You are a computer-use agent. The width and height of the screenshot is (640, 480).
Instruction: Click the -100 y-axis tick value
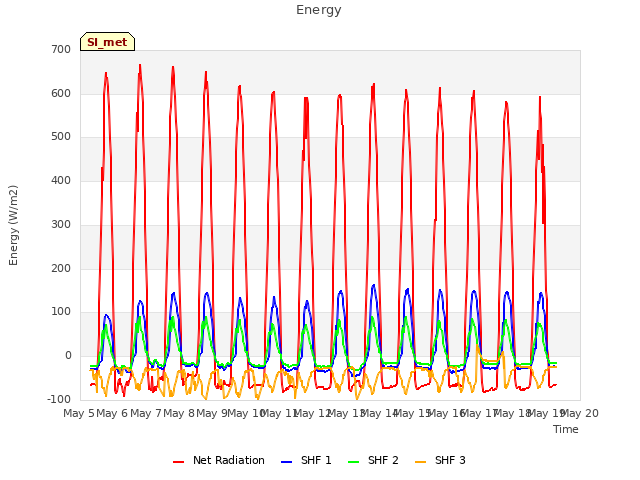[x=59, y=399]
